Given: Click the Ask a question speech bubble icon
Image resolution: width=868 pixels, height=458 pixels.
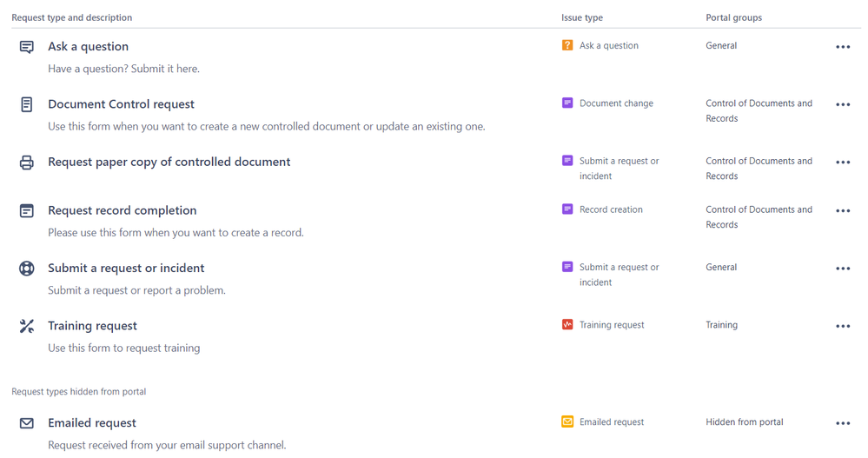Looking at the screenshot, I should point(27,47).
